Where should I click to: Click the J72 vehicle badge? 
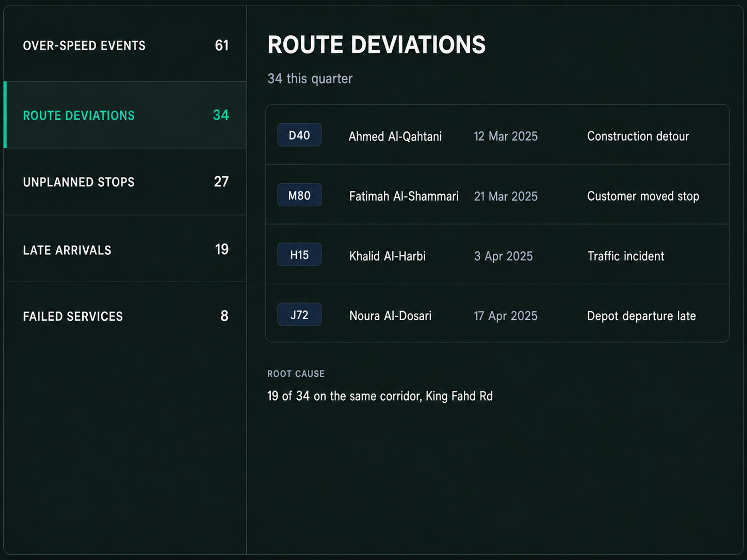[299, 315]
